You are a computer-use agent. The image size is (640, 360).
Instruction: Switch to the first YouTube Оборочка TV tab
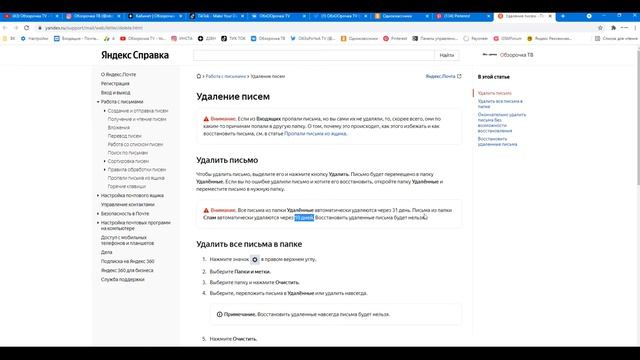coord(31,16)
